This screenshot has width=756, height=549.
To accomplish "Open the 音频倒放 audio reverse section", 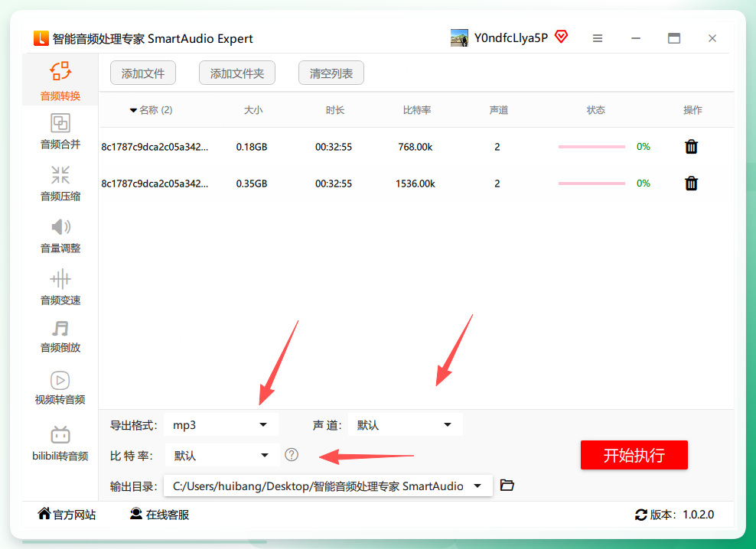I will 60,336.
